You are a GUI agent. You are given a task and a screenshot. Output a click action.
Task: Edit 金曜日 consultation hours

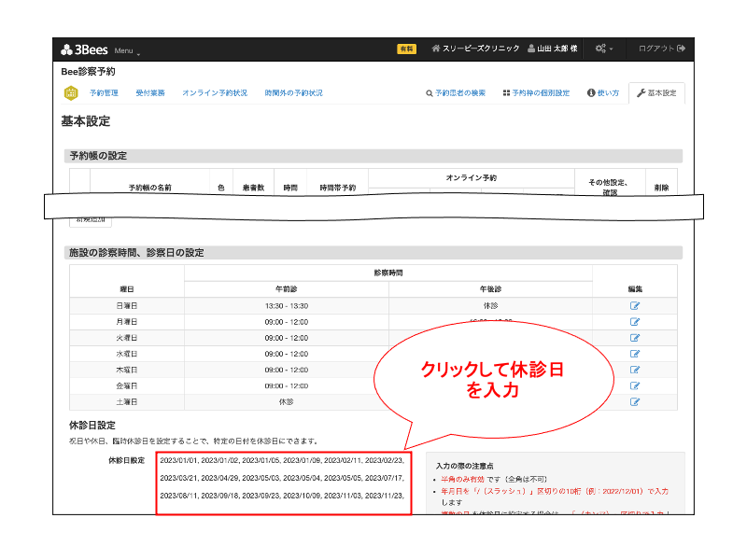[635, 385]
